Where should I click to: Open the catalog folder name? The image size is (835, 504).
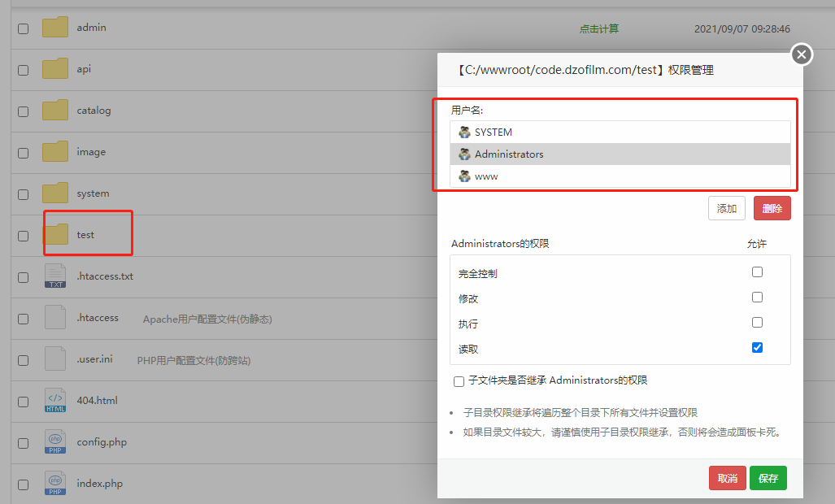(x=94, y=111)
